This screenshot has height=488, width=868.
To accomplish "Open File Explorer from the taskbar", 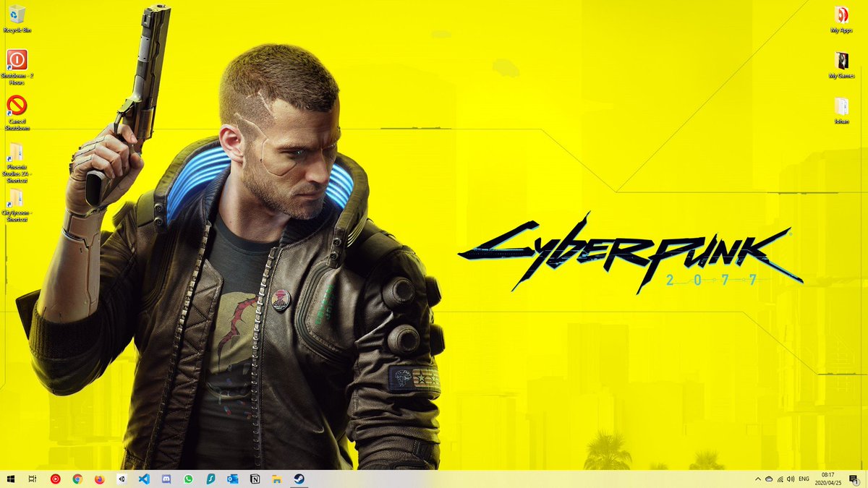I will (276, 479).
